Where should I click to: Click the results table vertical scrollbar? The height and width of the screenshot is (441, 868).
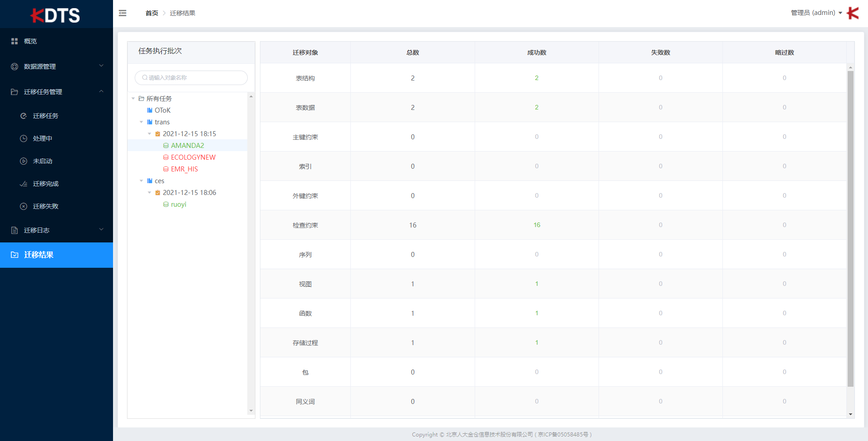pyautogui.click(x=850, y=229)
